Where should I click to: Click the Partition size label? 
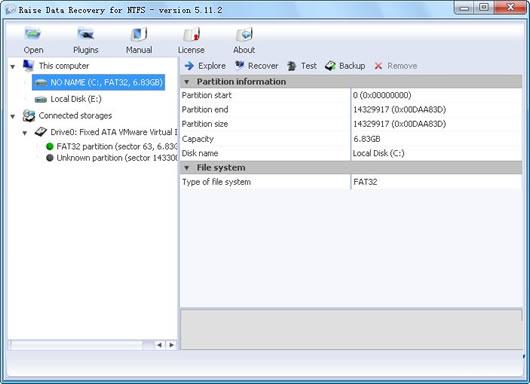(x=205, y=124)
